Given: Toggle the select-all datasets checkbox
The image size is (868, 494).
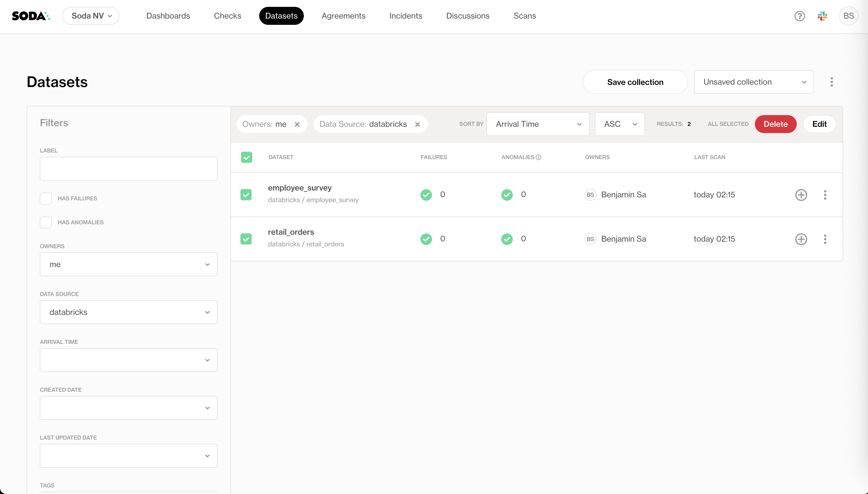Looking at the screenshot, I should tap(246, 157).
